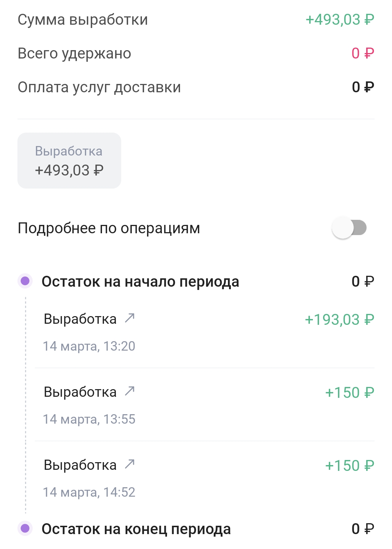The height and width of the screenshot is (549, 392).
Task: Toggle the Подробнее по операциям switch
Action: [349, 228]
